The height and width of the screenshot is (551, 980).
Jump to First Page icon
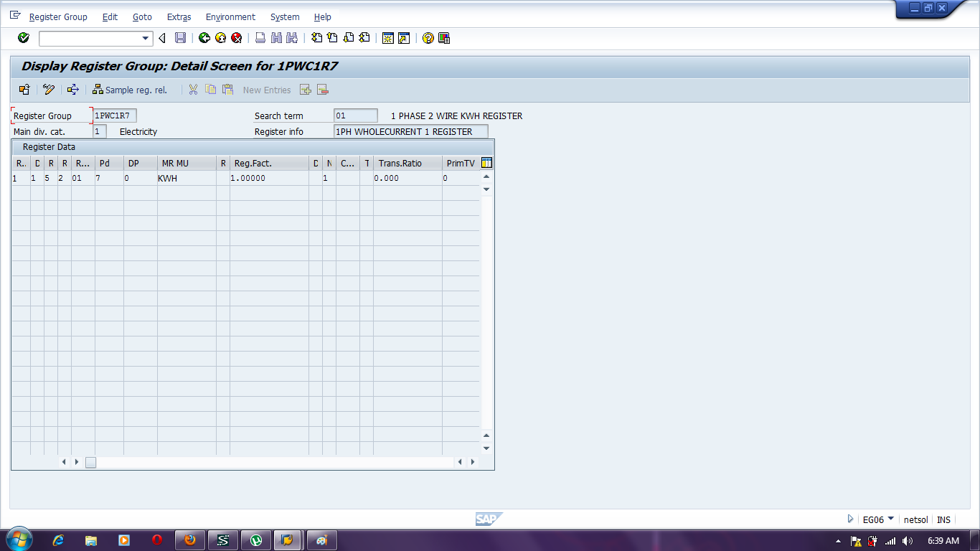(x=316, y=38)
